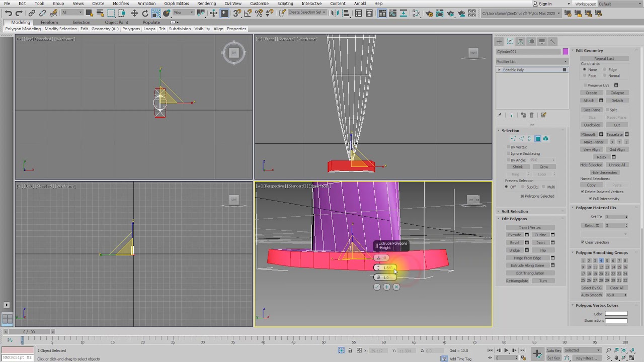
Task: Toggle the Preserve UVs checkbox
Action: (585, 85)
